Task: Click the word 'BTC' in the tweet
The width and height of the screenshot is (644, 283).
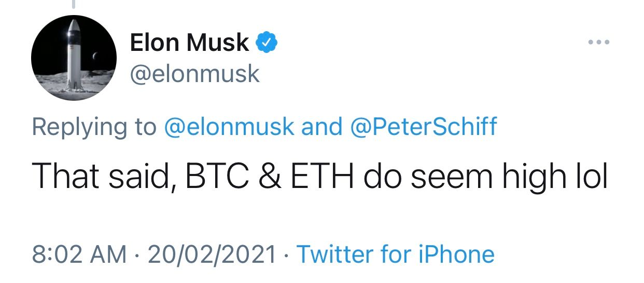Action: click(209, 176)
